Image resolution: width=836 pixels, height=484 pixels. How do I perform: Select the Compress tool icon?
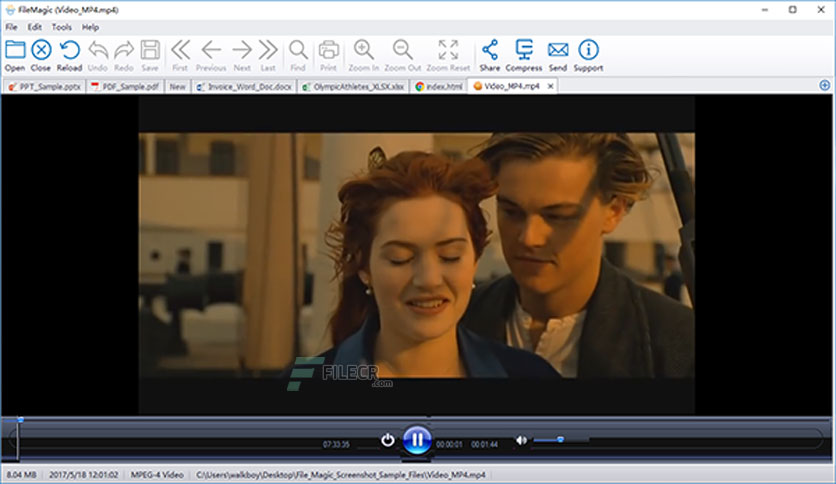coord(524,50)
